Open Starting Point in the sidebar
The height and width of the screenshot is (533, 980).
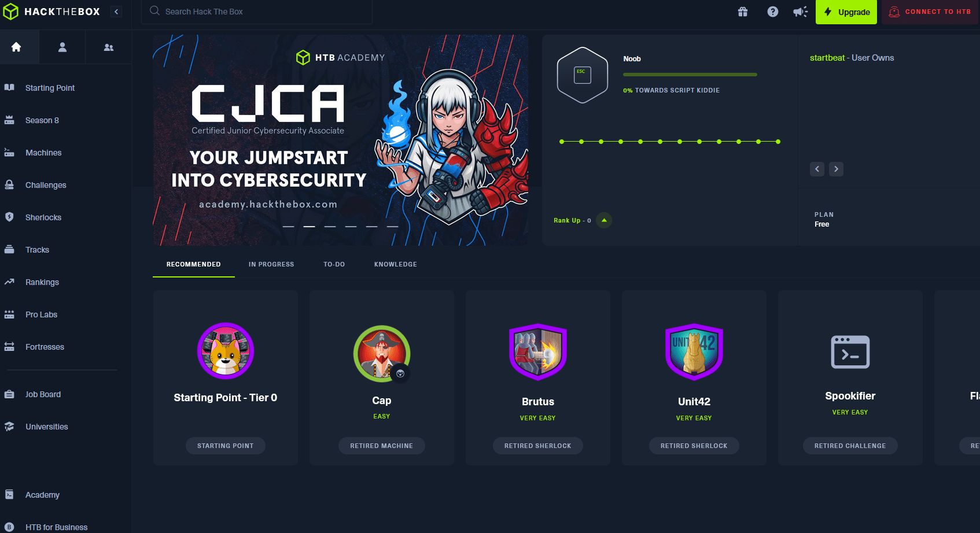(50, 88)
